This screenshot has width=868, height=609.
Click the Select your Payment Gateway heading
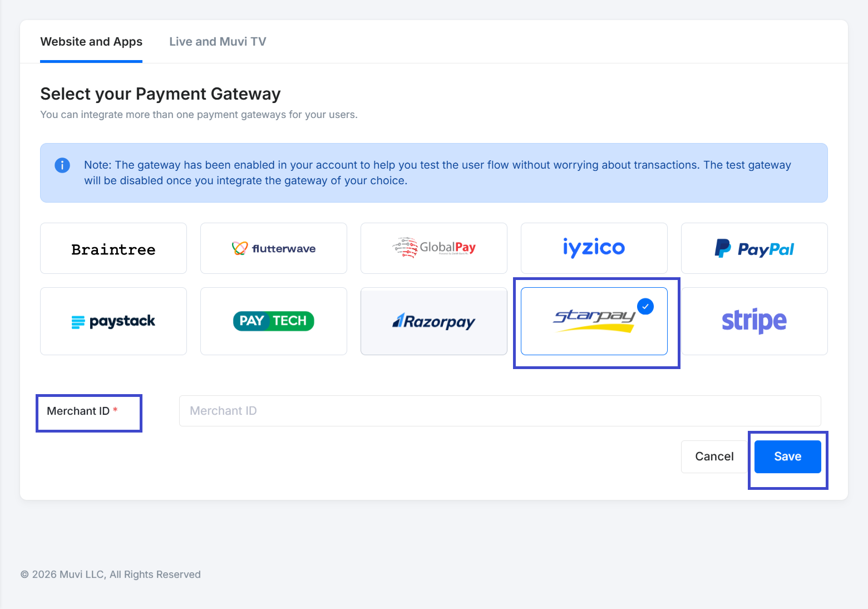pos(160,94)
